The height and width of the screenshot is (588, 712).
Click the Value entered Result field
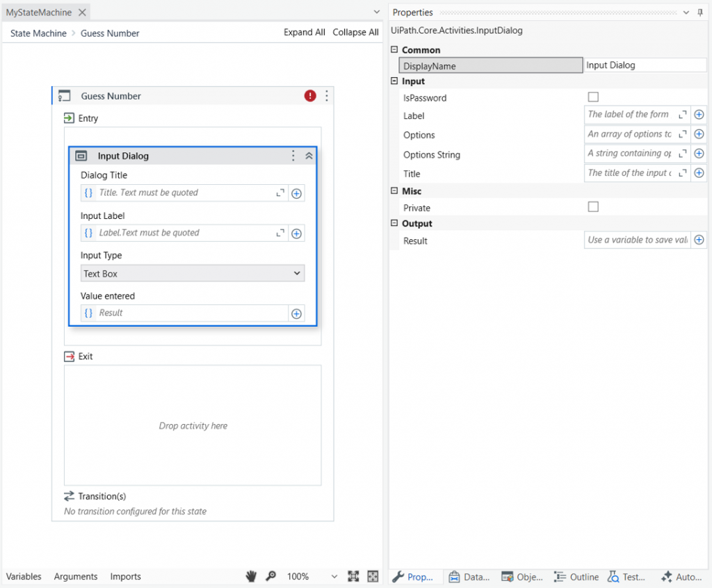point(184,313)
